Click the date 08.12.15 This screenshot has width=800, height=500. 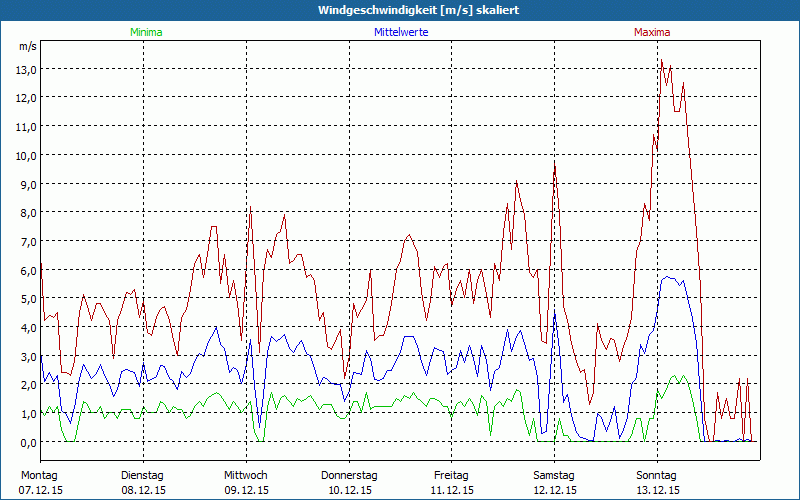(x=143, y=490)
